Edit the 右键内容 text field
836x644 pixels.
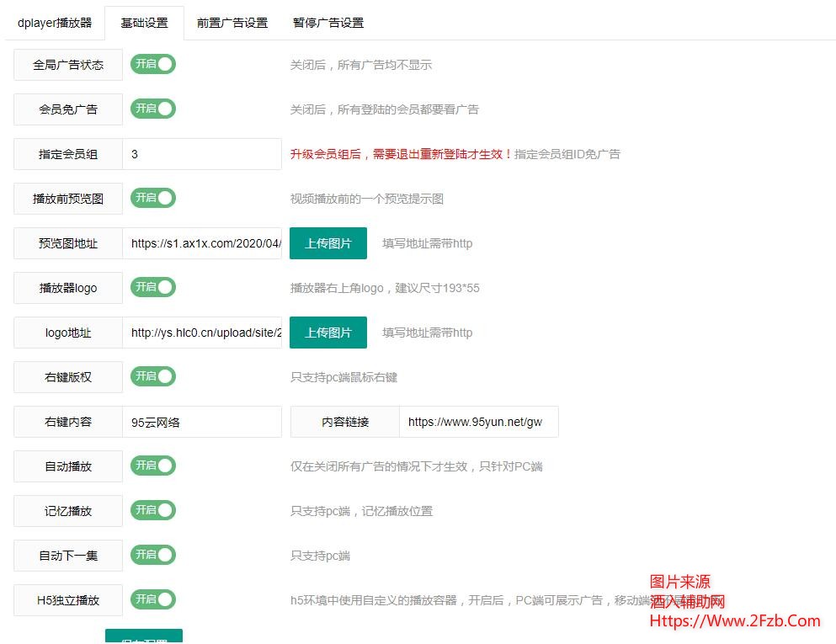pyautogui.click(x=202, y=422)
